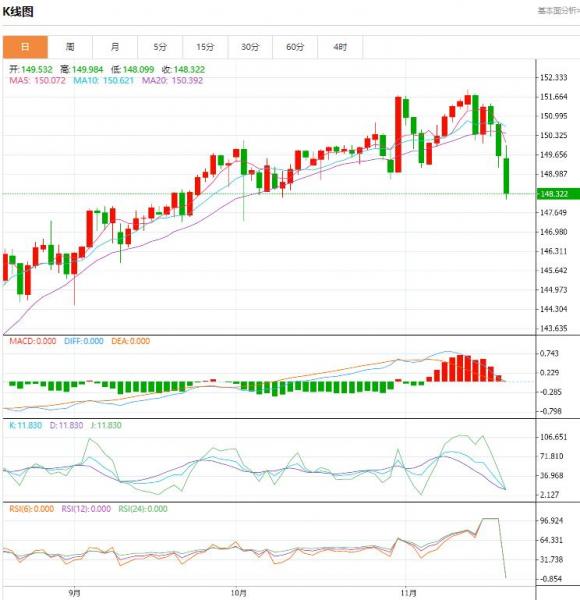Switch to the 月 monthly tab

tap(115, 47)
